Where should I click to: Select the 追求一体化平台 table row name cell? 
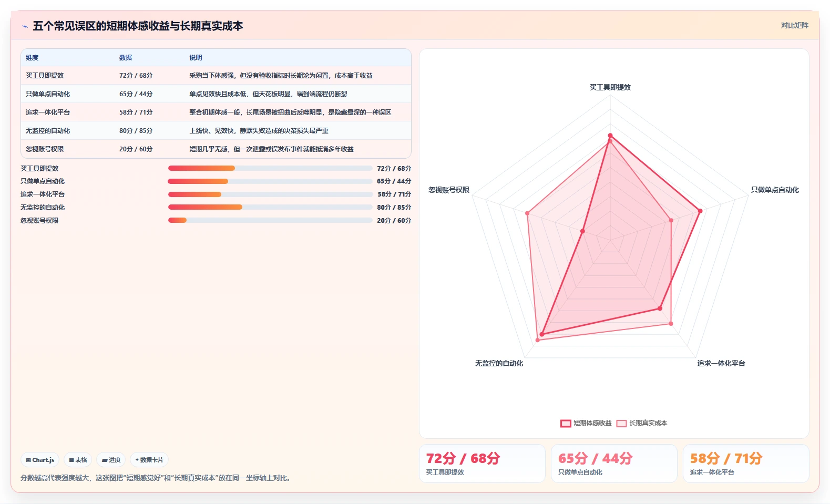point(48,112)
